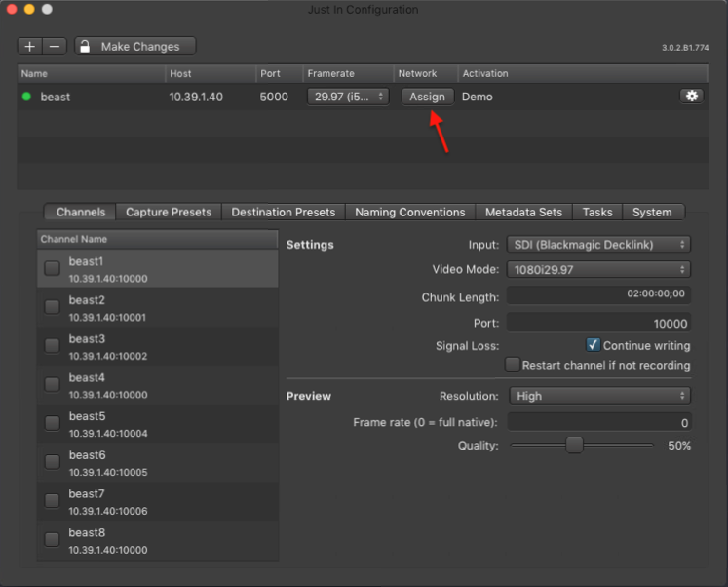
Task: Click the lock icon beside Make Changes
Action: (85, 46)
